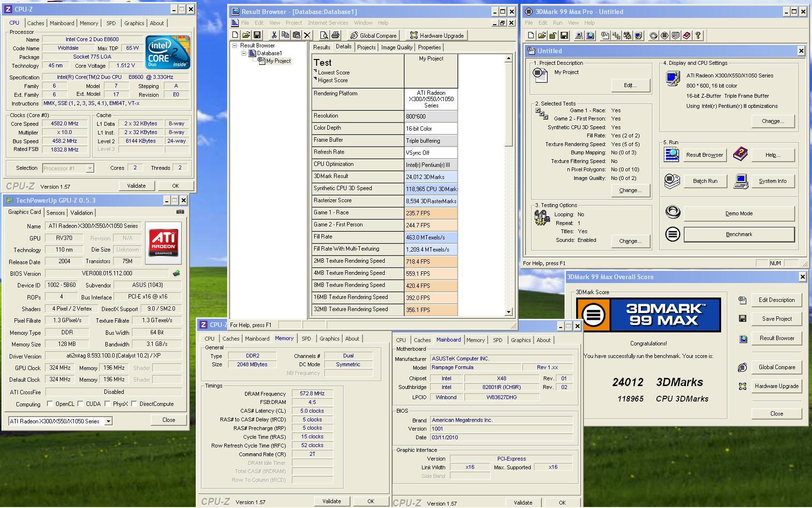Click scroll down arrow in results table
The height and width of the screenshot is (508, 812).
508,312
